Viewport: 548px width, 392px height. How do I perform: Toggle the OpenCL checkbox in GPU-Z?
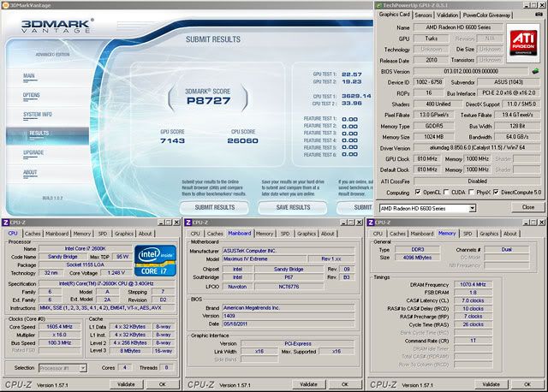418,193
